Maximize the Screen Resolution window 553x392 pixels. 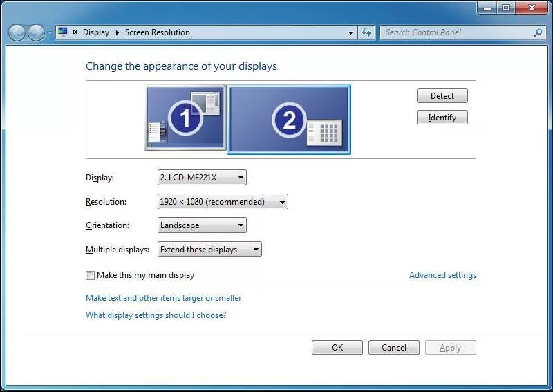(x=506, y=8)
